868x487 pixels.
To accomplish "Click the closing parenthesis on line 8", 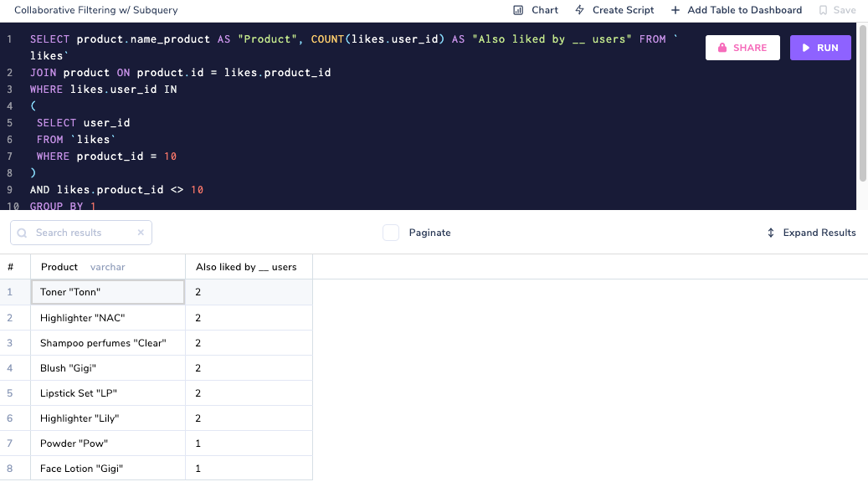I will (x=33, y=172).
